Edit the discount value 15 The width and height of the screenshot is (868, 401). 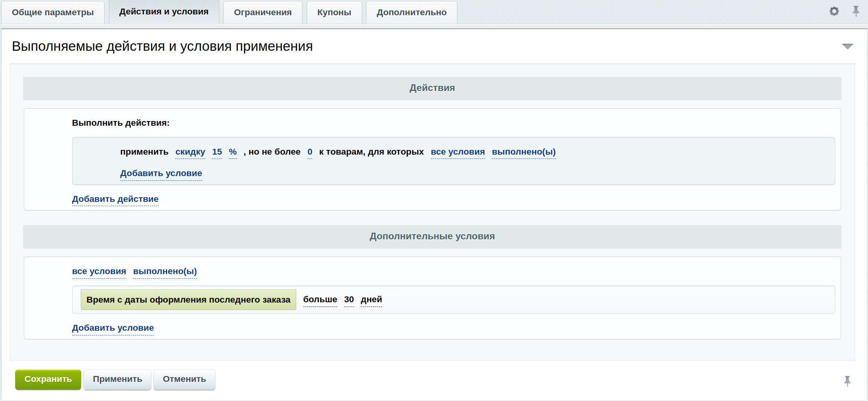coord(217,152)
